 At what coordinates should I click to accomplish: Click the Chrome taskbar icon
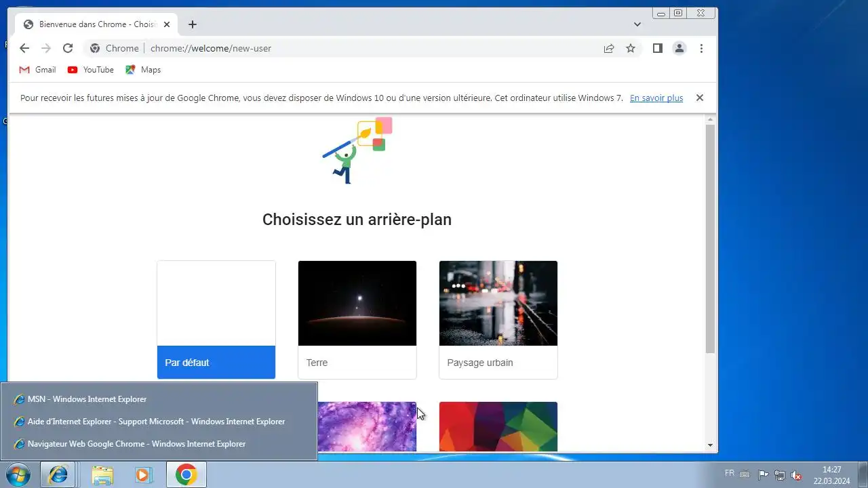[x=186, y=474]
